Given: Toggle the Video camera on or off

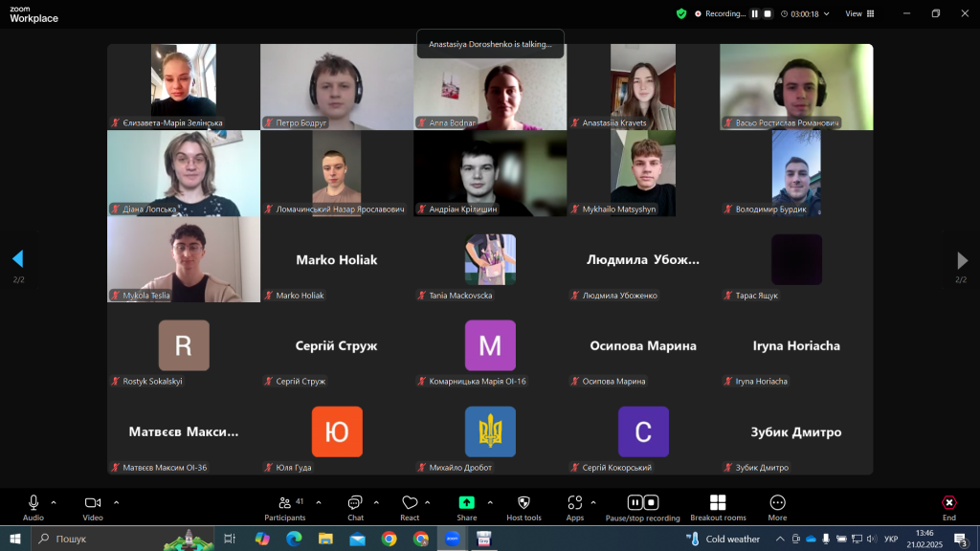Looking at the screenshot, I should click(93, 504).
